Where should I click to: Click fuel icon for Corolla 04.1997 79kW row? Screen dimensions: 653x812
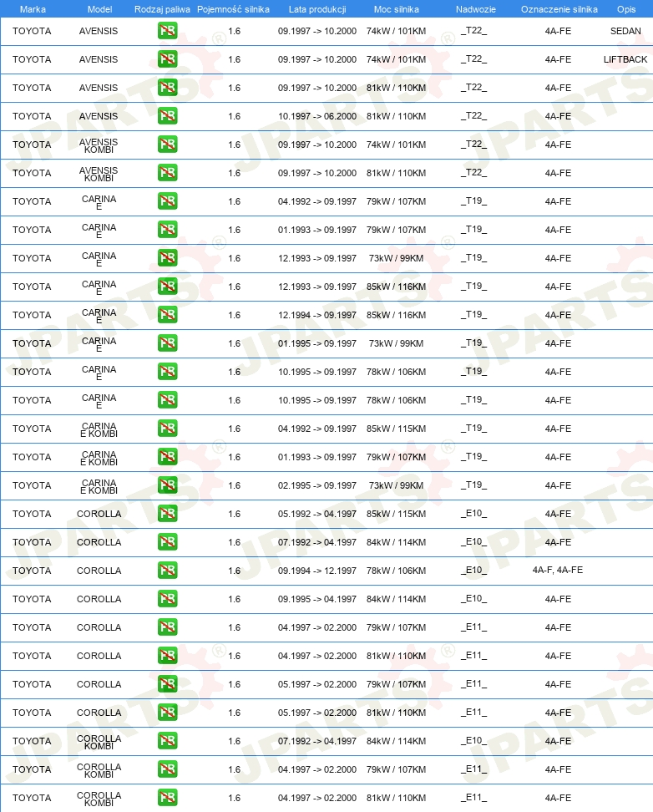pyautogui.click(x=167, y=627)
